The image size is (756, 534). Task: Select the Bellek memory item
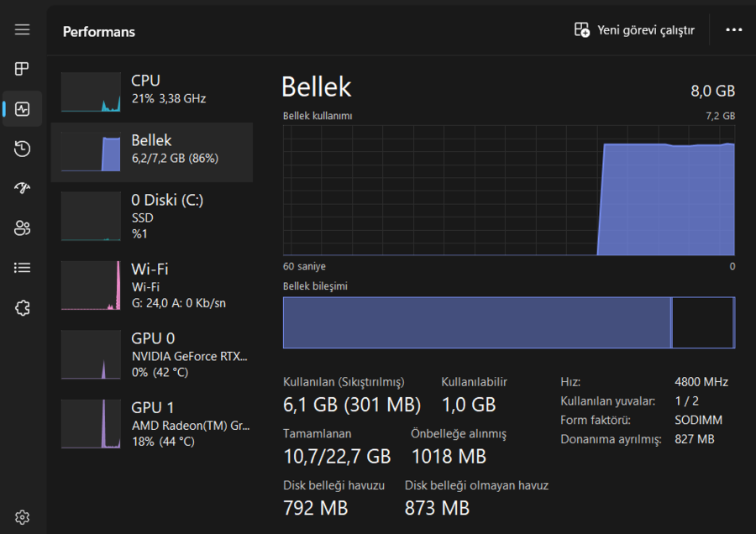(152, 152)
